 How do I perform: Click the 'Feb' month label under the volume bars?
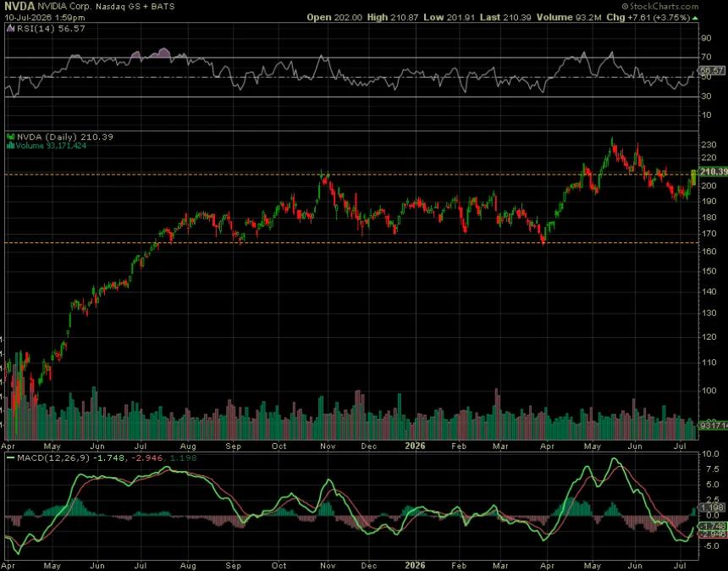pyautogui.click(x=459, y=446)
